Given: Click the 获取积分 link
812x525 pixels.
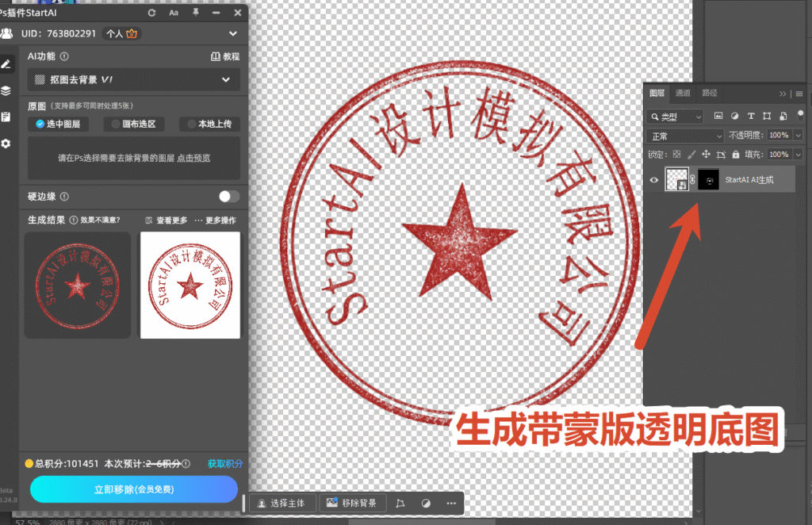Looking at the screenshot, I should click(225, 464).
